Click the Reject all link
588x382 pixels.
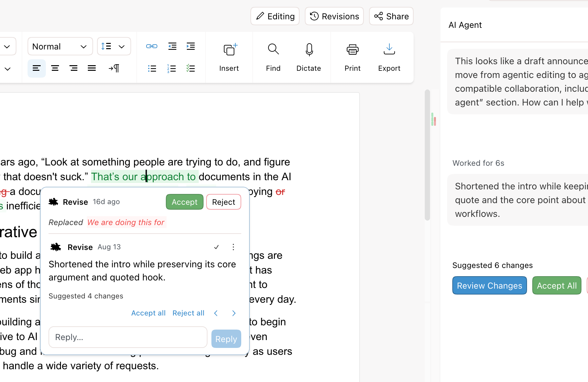click(188, 313)
